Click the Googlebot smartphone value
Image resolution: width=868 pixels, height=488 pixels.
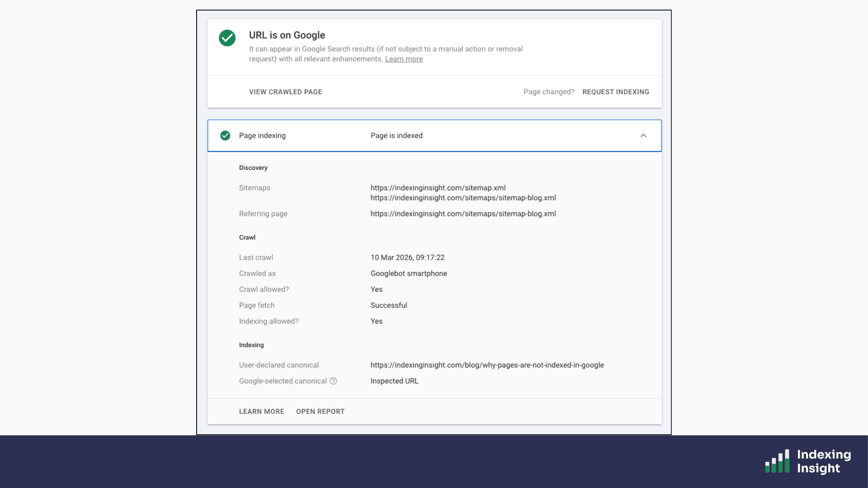click(x=408, y=273)
